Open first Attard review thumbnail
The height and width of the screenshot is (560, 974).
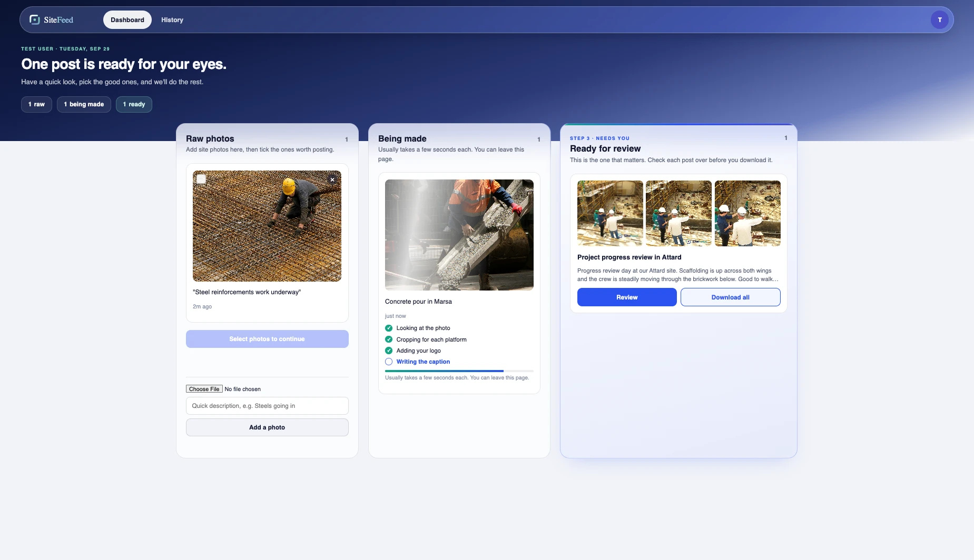610,213
